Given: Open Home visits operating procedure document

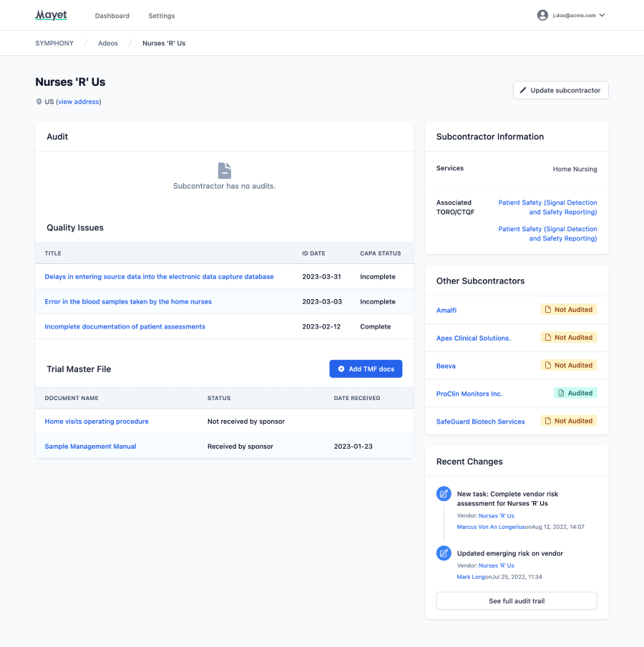Looking at the screenshot, I should [97, 422].
